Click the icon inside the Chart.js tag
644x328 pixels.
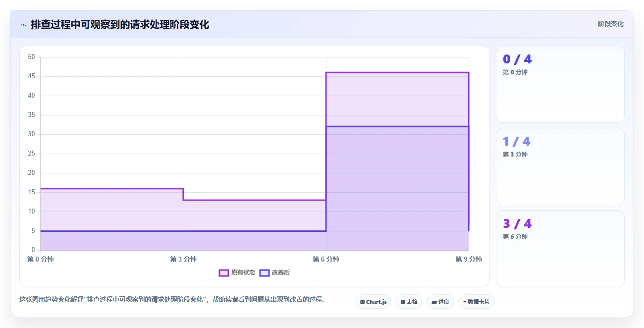(x=363, y=302)
